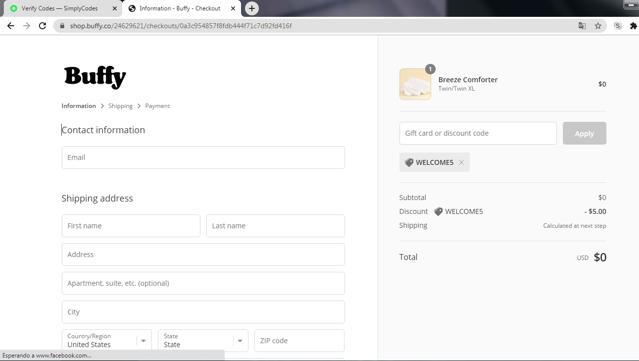Click the ZIP code field
The width and height of the screenshot is (639, 361).
[x=300, y=340]
